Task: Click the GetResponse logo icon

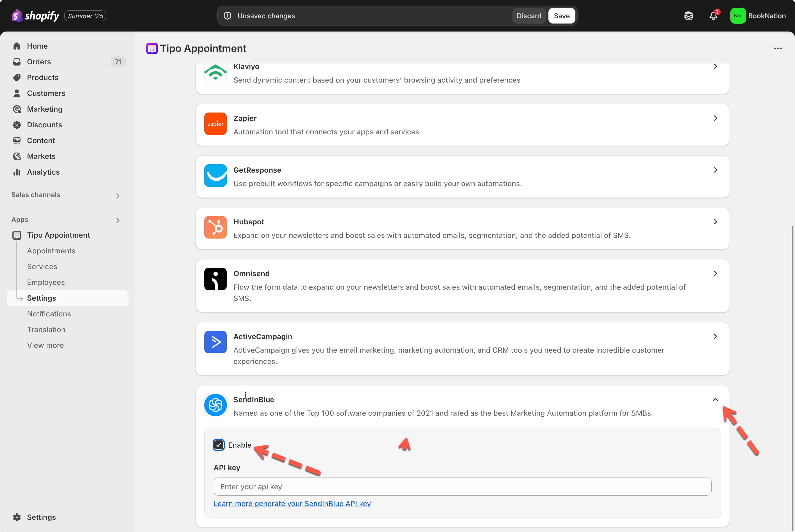Action: pos(215,175)
